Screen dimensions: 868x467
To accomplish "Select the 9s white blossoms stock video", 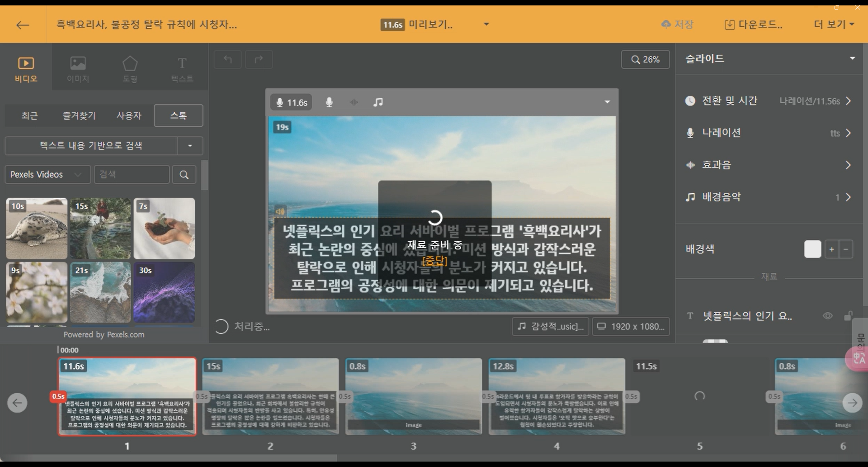I will click(x=37, y=292).
